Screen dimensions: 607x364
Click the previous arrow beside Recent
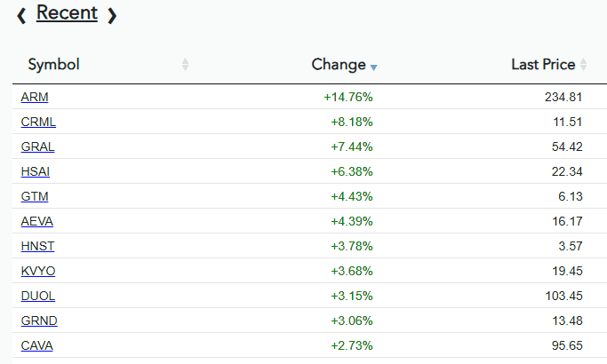(21, 15)
